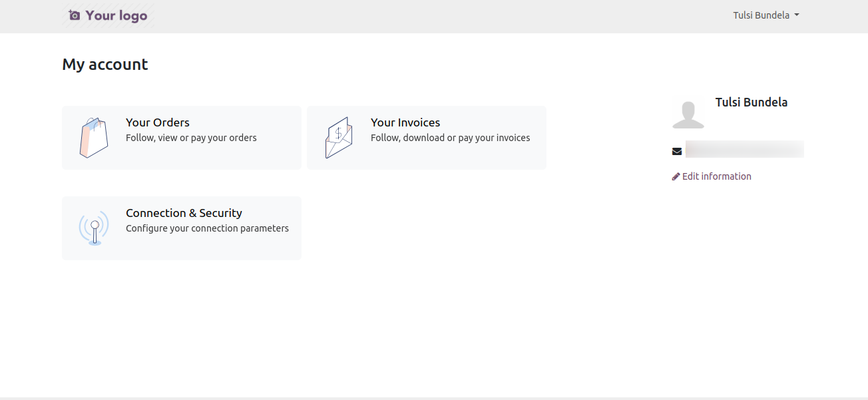Click the grey user avatar silhouette

point(688,113)
